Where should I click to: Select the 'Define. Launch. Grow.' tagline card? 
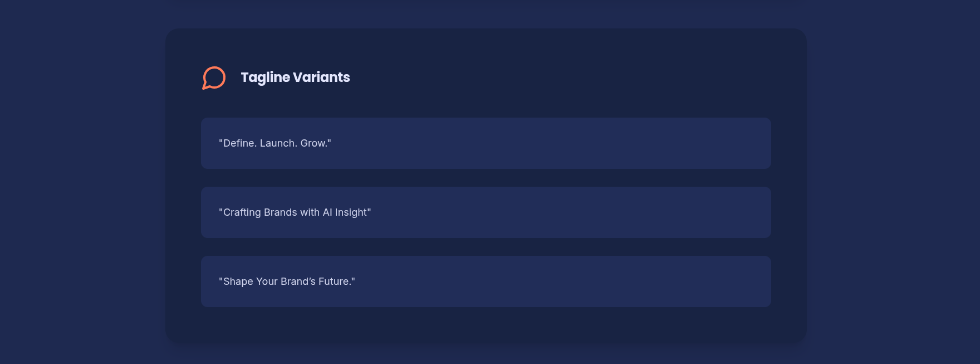(x=486, y=143)
